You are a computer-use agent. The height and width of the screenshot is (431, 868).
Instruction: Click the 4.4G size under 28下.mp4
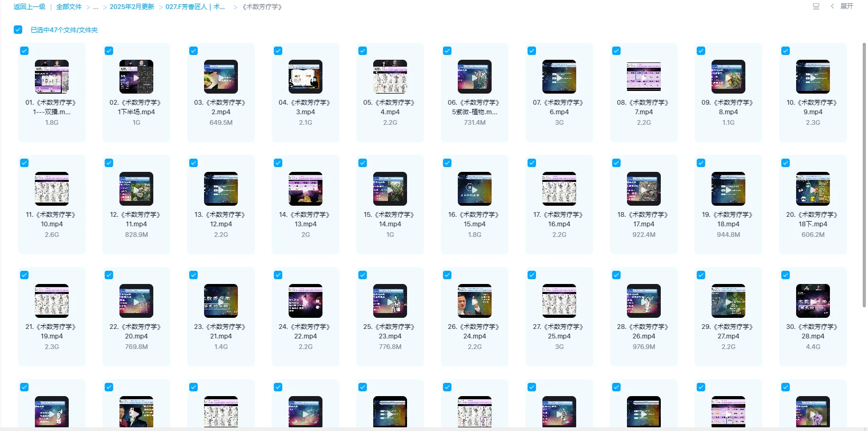813,347
